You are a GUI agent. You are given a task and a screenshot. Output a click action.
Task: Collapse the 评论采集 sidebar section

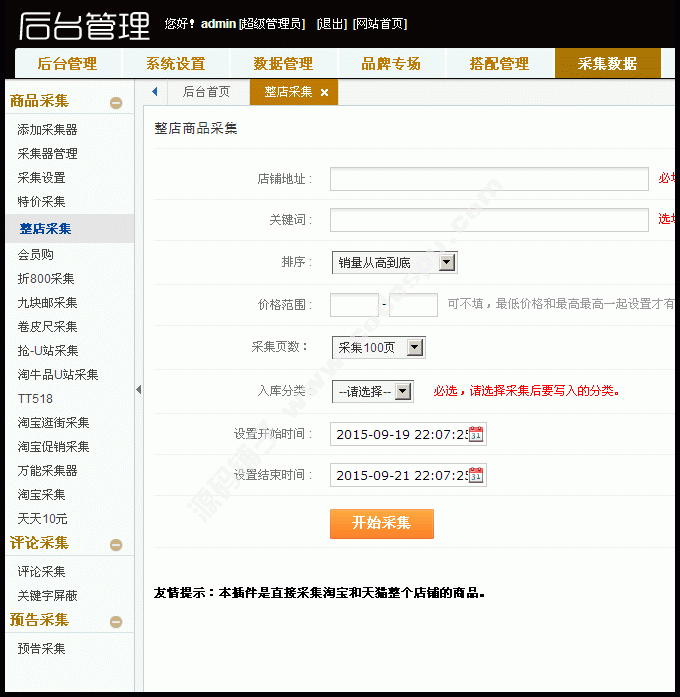click(x=116, y=545)
